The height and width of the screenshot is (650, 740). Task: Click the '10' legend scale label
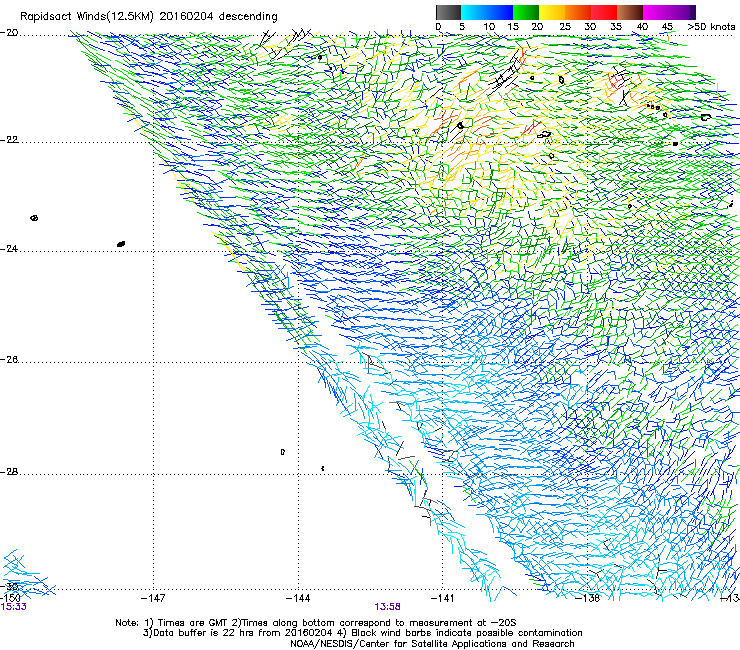coord(488,27)
